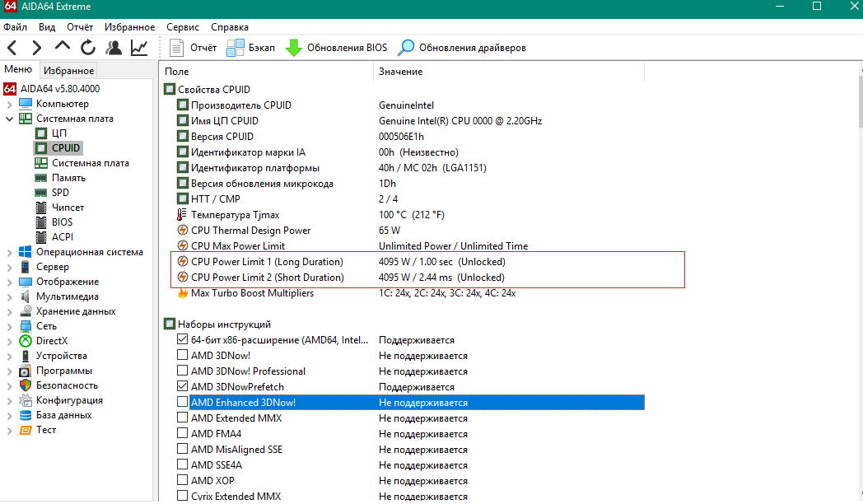Select the ЦП chip icon in the tree
The width and height of the screenshot is (863, 504).
point(41,133)
